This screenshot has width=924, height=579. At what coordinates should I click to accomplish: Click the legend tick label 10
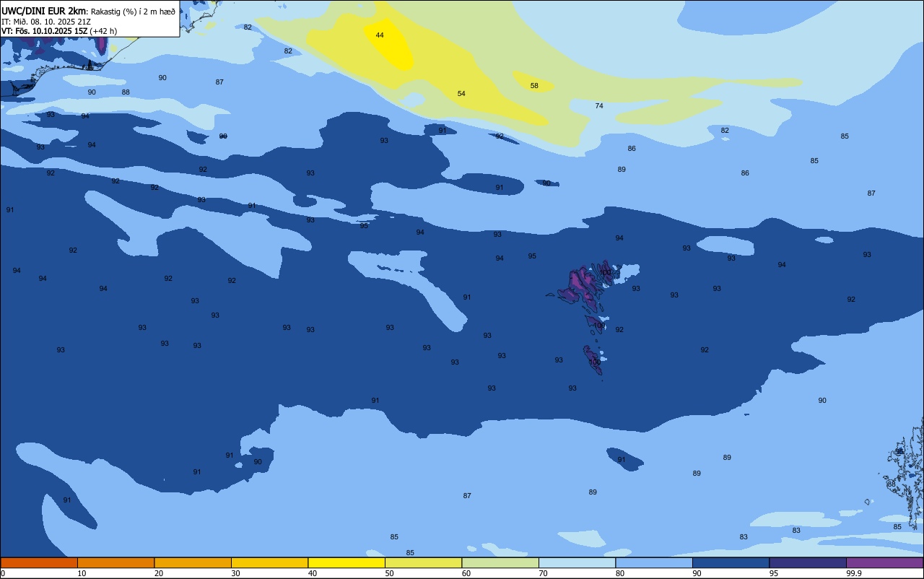[x=82, y=573]
